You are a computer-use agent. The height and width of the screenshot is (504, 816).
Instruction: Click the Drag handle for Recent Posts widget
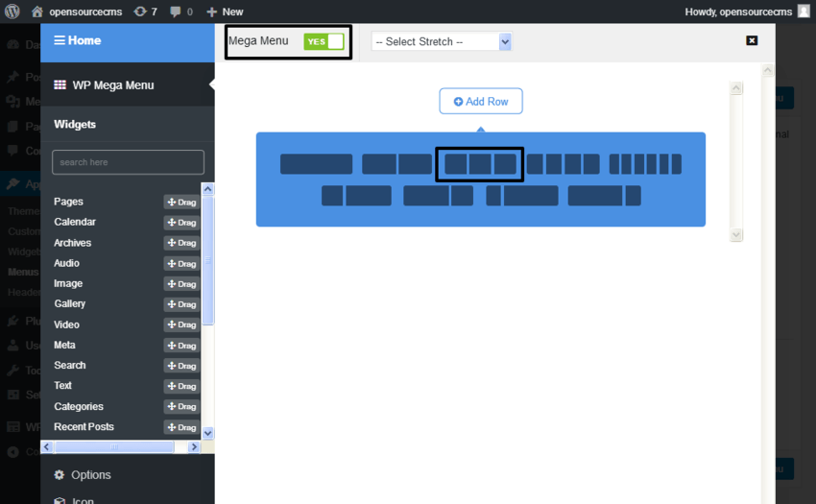click(x=181, y=427)
